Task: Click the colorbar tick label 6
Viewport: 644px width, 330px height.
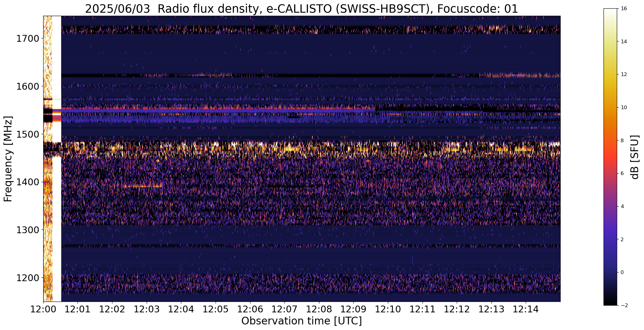Action: (x=622, y=174)
